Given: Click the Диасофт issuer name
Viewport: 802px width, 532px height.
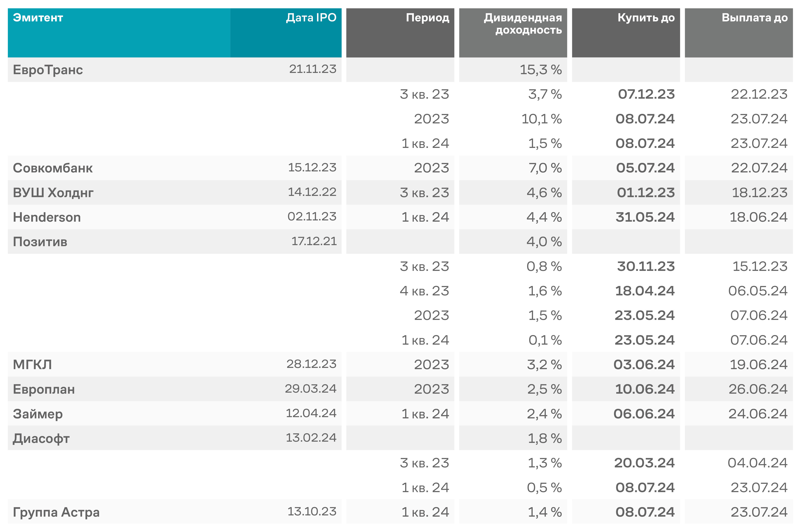Looking at the screenshot, I should (x=41, y=439).
